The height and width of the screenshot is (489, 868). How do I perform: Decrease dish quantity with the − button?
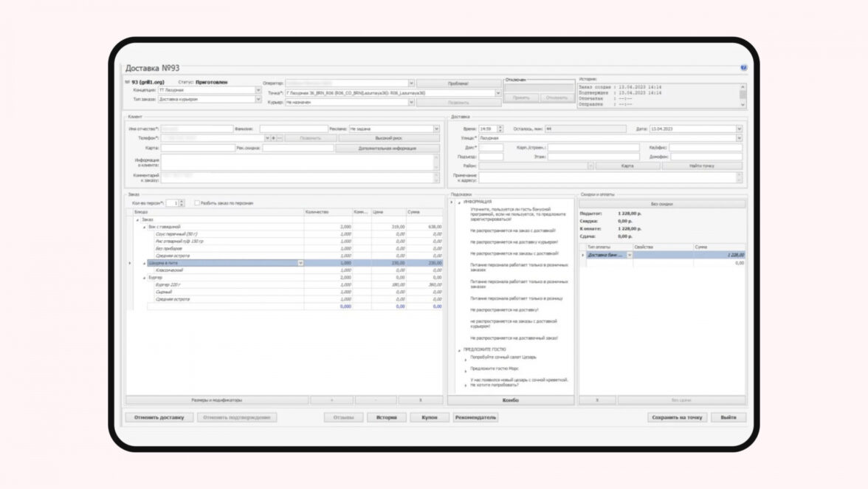376,400
